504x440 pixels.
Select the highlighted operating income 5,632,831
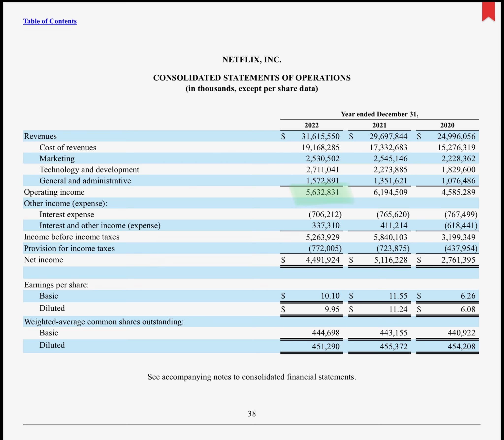click(323, 192)
